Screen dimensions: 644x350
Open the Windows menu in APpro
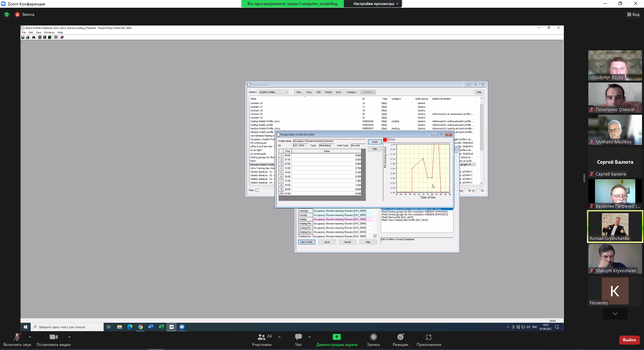[x=49, y=33]
